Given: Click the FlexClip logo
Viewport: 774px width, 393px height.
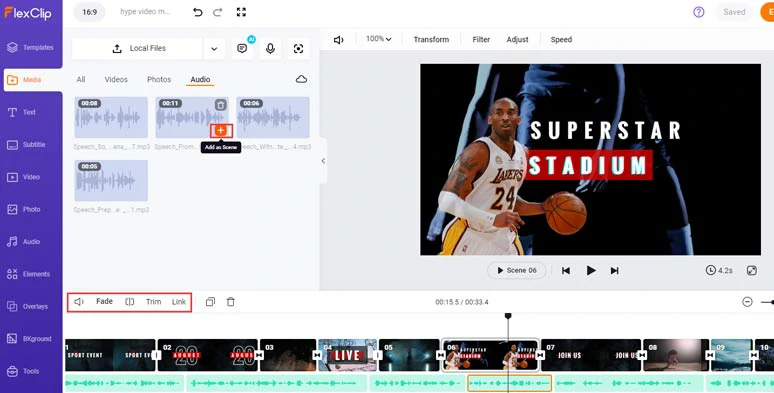Looking at the screenshot, I should point(28,13).
